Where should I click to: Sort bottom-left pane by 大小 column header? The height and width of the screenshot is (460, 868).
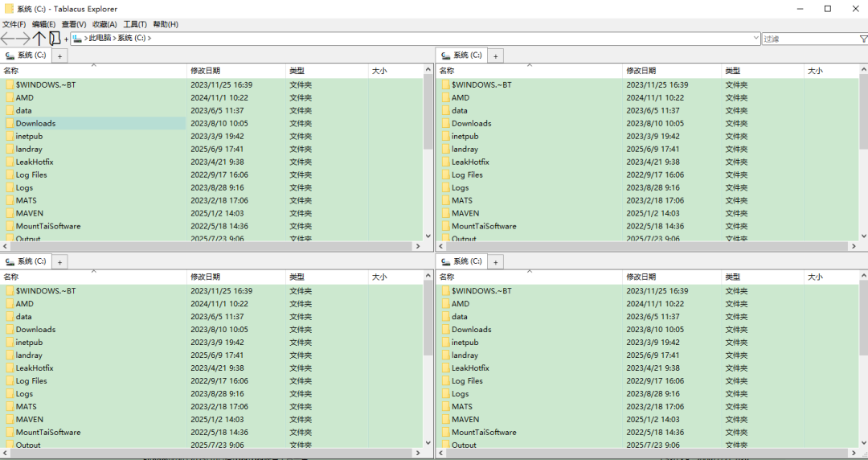pos(395,277)
